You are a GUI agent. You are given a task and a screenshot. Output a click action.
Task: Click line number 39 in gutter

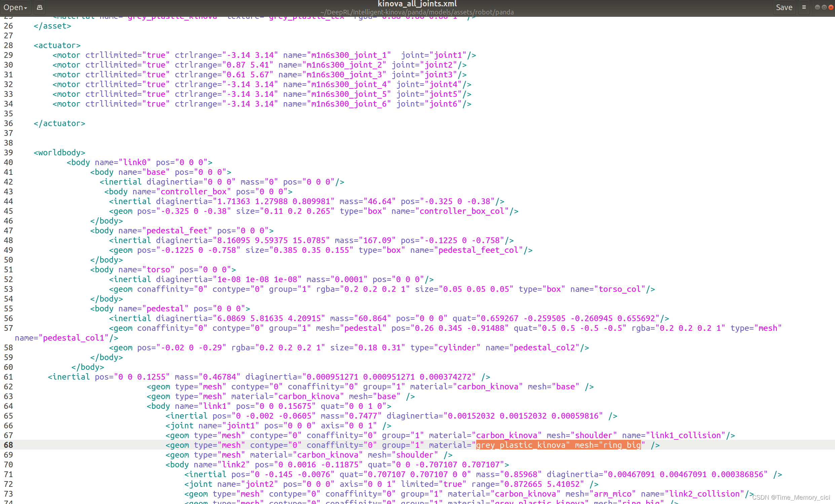coord(8,153)
